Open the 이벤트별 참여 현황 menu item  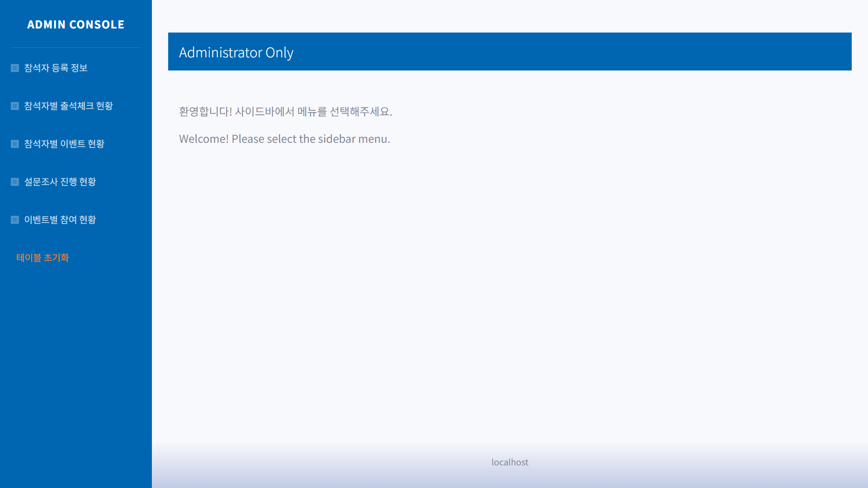(x=60, y=220)
